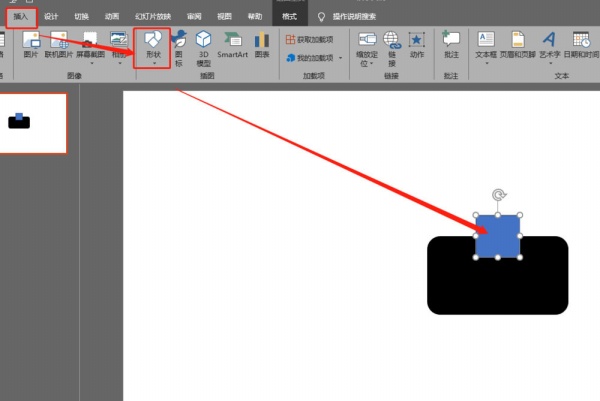
Task: Select the slide 1 thumbnail
Action: (x=32, y=124)
